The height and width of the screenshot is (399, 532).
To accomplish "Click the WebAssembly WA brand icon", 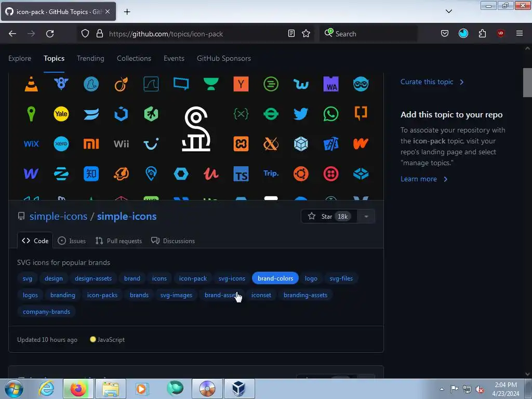I will [x=331, y=84].
